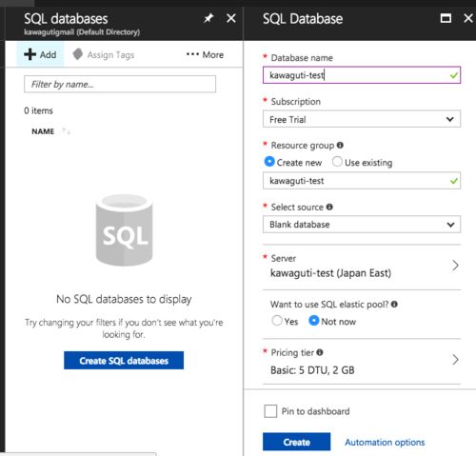476x456 pixels.
Task: Click the Pricing tier info icon
Action: (x=320, y=352)
